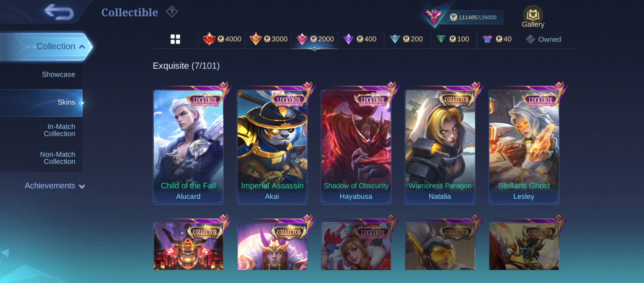Toggle the Owned filter checkbox
Screen dimensions: 644x283
543,39
